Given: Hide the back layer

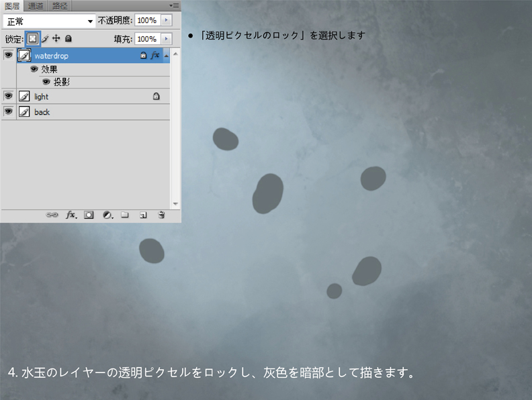Looking at the screenshot, I should [x=8, y=111].
